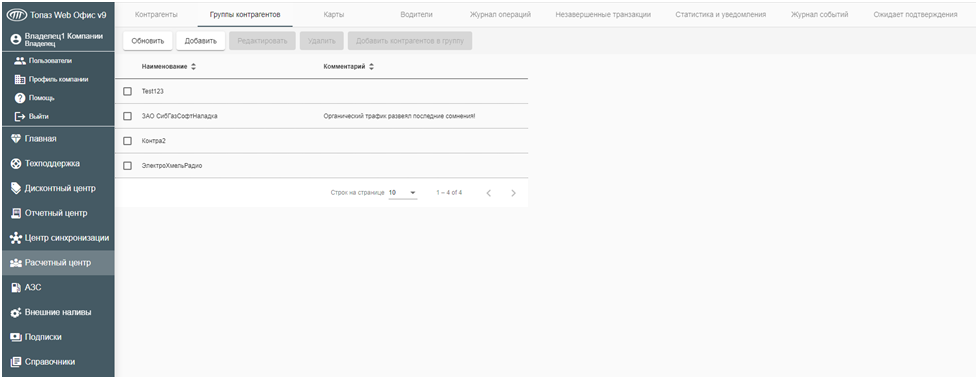This screenshot has height=379, width=978.
Task: Click the Наименование column header
Action: pyautogui.click(x=165, y=66)
